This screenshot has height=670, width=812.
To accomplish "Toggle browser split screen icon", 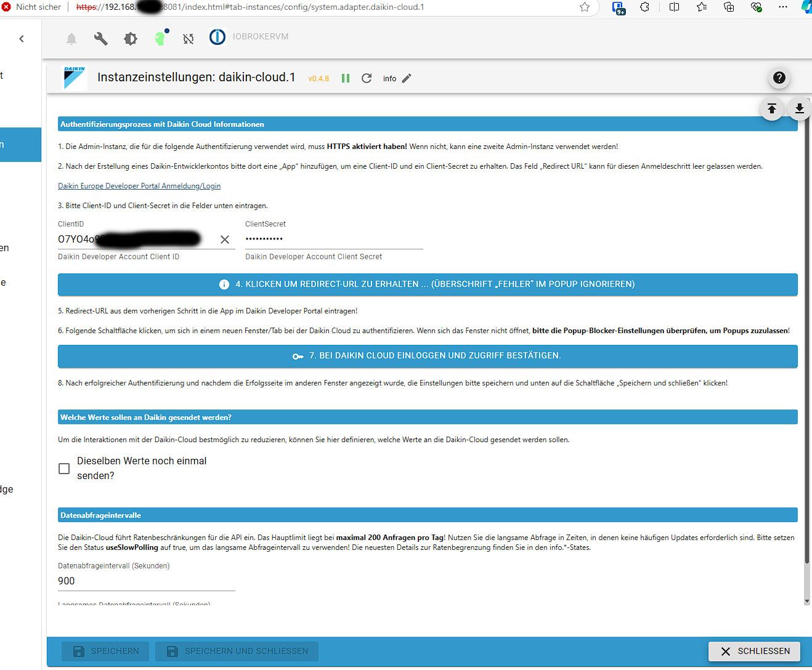I will coord(674,7).
